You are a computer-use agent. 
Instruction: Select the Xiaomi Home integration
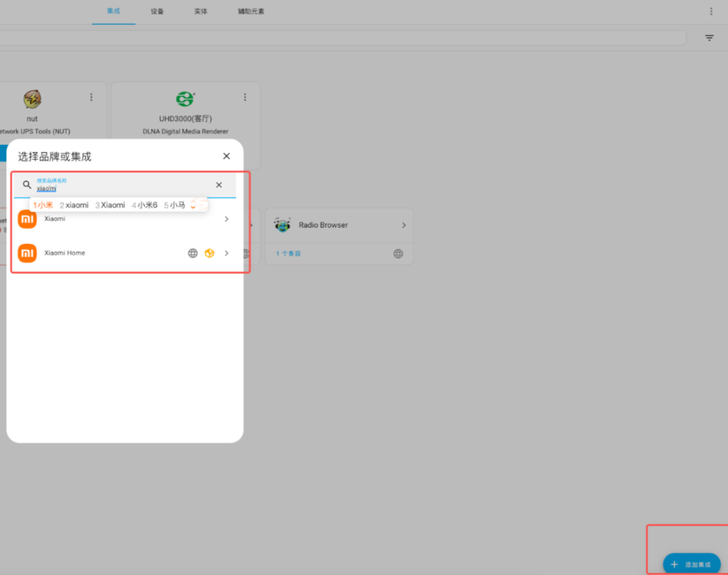pos(125,253)
